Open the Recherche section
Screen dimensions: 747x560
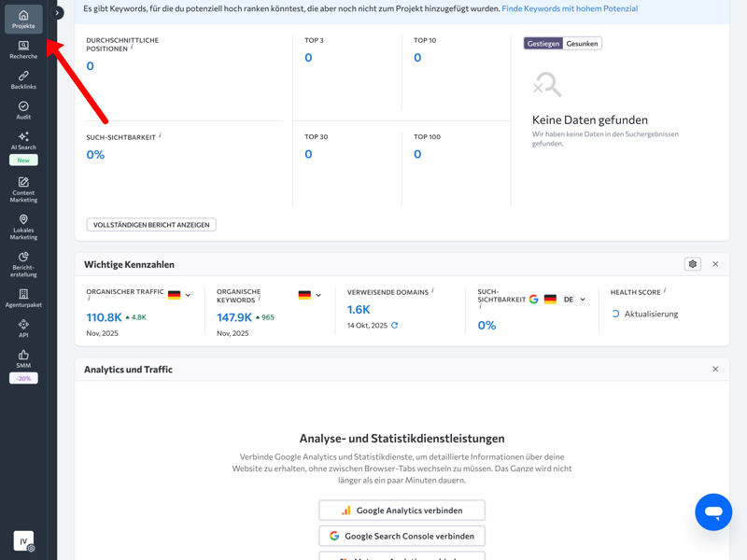click(x=23, y=49)
